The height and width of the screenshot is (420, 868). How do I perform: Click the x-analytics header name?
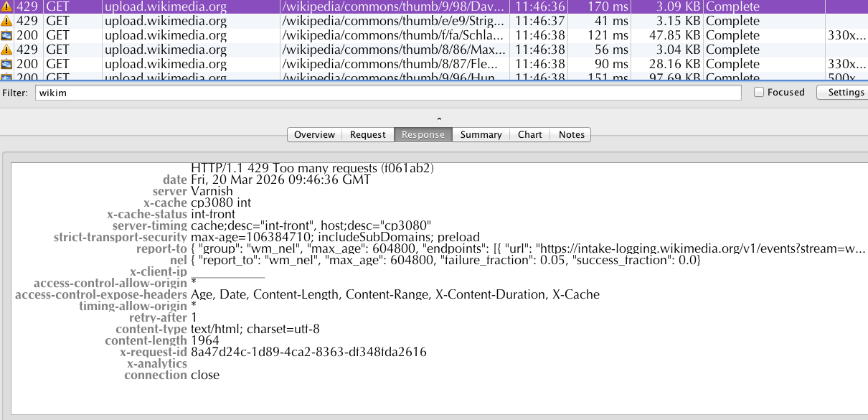157,363
